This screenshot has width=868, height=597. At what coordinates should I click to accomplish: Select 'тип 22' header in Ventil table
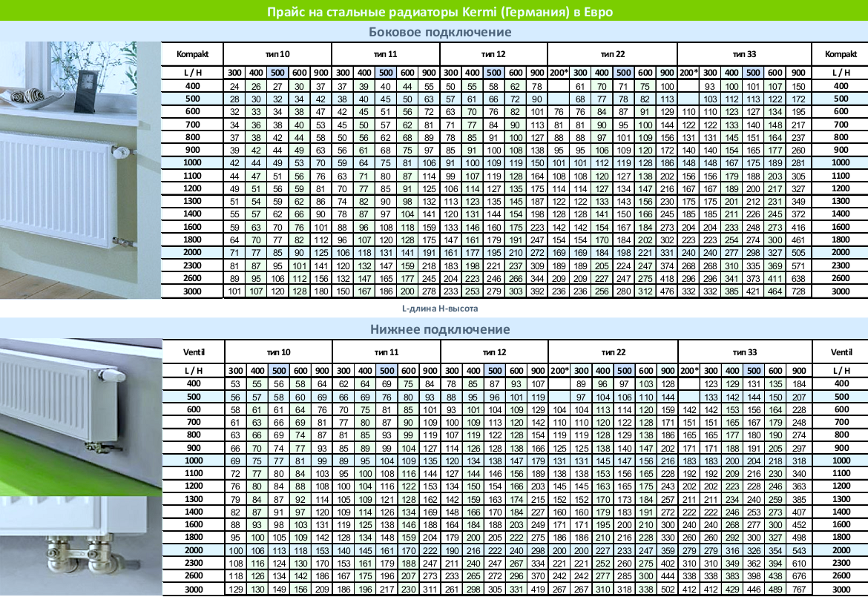(x=613, y=352)
